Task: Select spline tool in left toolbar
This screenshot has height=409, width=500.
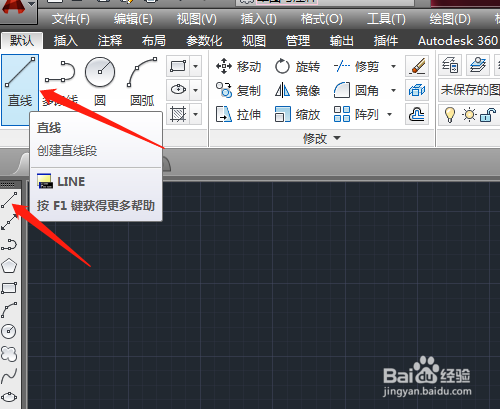Action: click(x=9, y=376)
